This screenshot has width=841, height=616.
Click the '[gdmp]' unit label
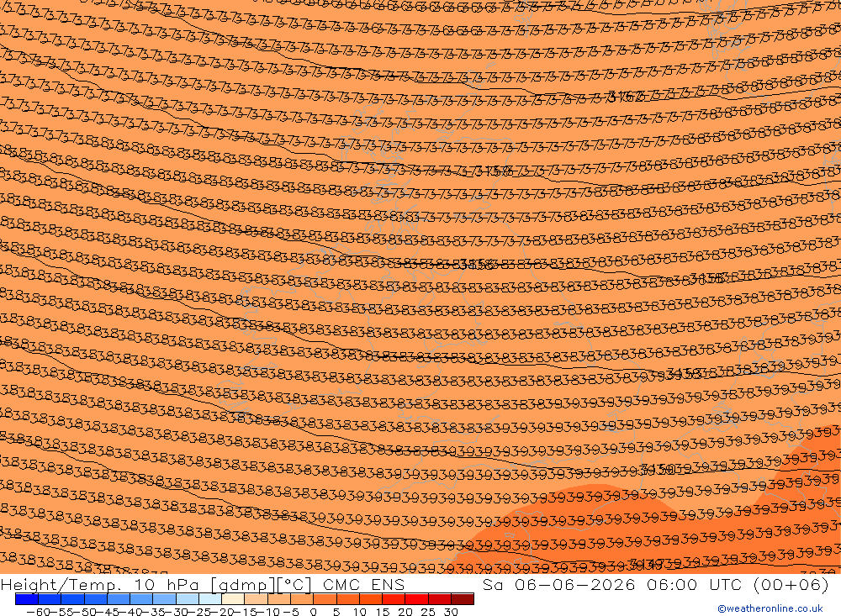click(x=243, y=584)
